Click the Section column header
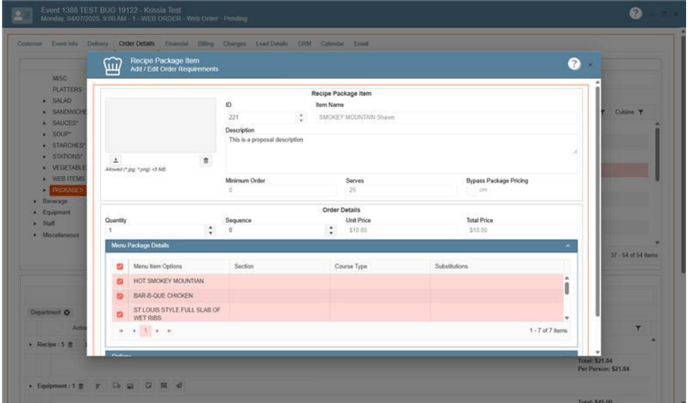The image size is (688, 403). pos(244,266)
